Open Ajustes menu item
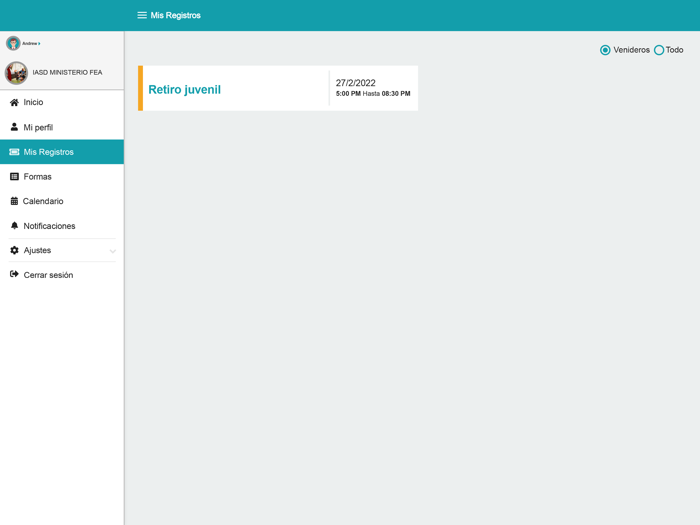Screen dimensions: 700x525 pyautogui.click(x=62, y=250)
